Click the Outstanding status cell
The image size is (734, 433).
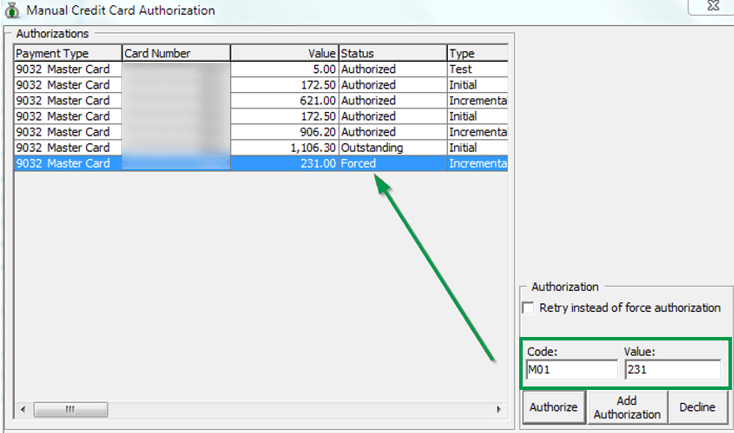click(392, 148)
